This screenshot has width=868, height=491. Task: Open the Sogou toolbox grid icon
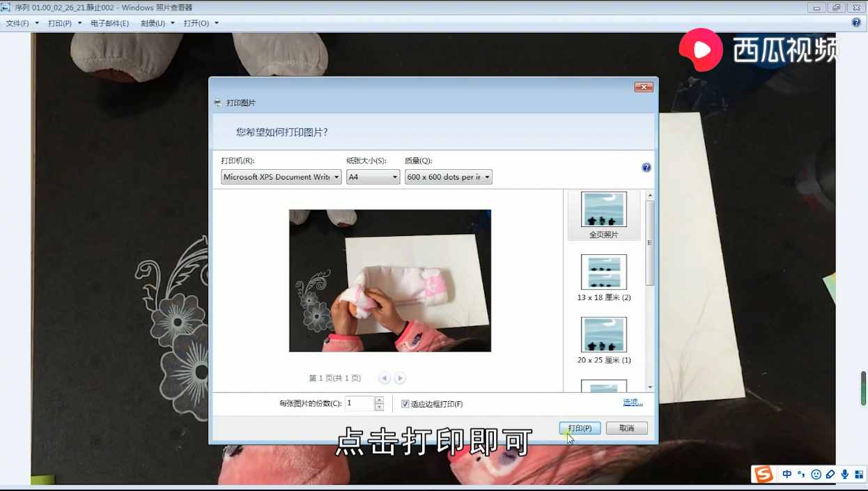click(x=858, y=474)
